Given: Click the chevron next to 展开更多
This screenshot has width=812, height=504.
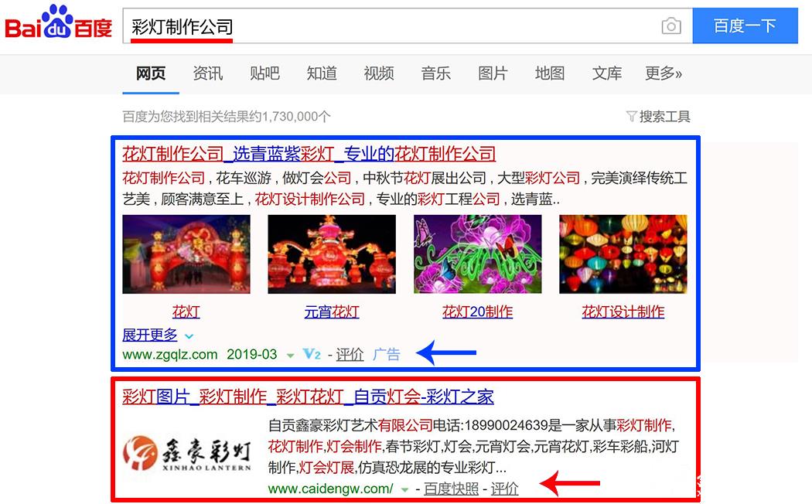Looking at the screenshot, I should coord(189,336).
